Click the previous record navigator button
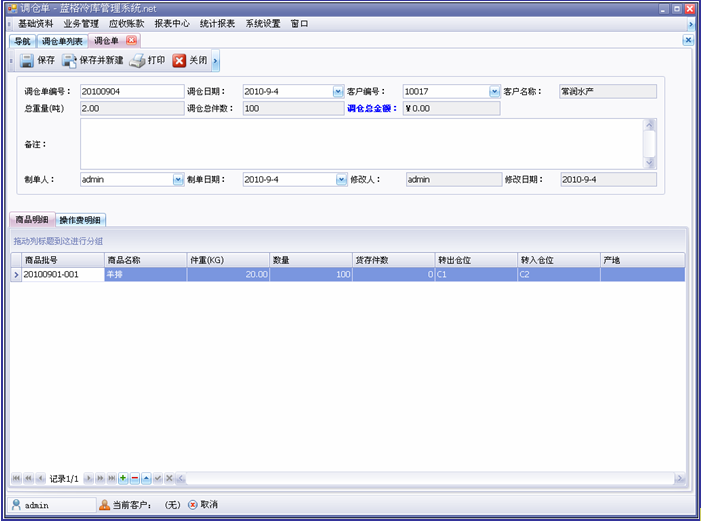Viewport: 701px width, 521px height. click(x=40, y=479)
